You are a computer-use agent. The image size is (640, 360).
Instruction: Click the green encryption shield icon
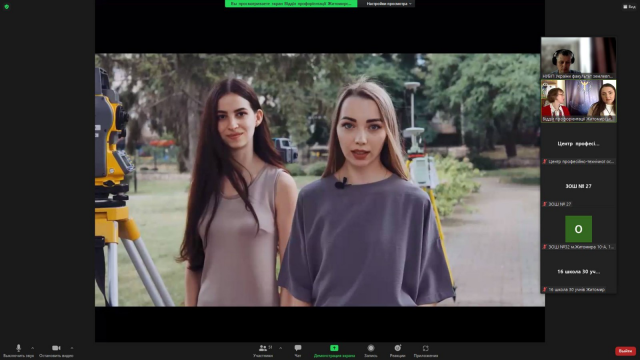click(7, 7)
